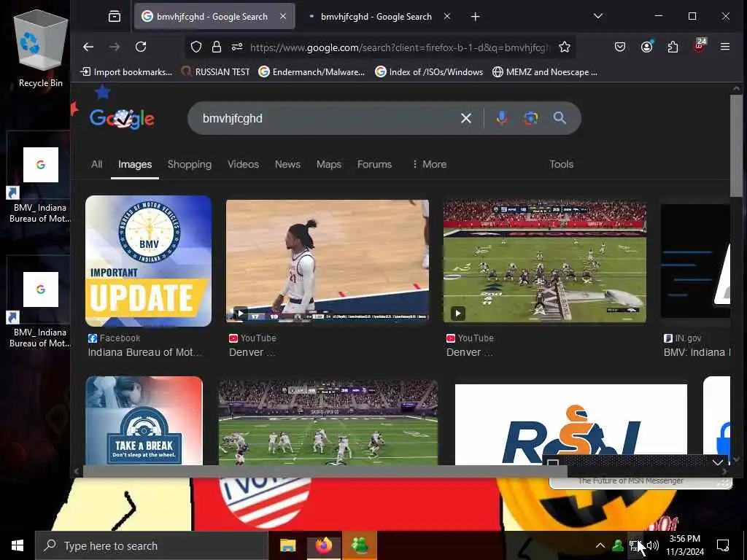
Task: Open the Extensions puzzle icon
Action: pyautogui.click(x=673, y=47)
